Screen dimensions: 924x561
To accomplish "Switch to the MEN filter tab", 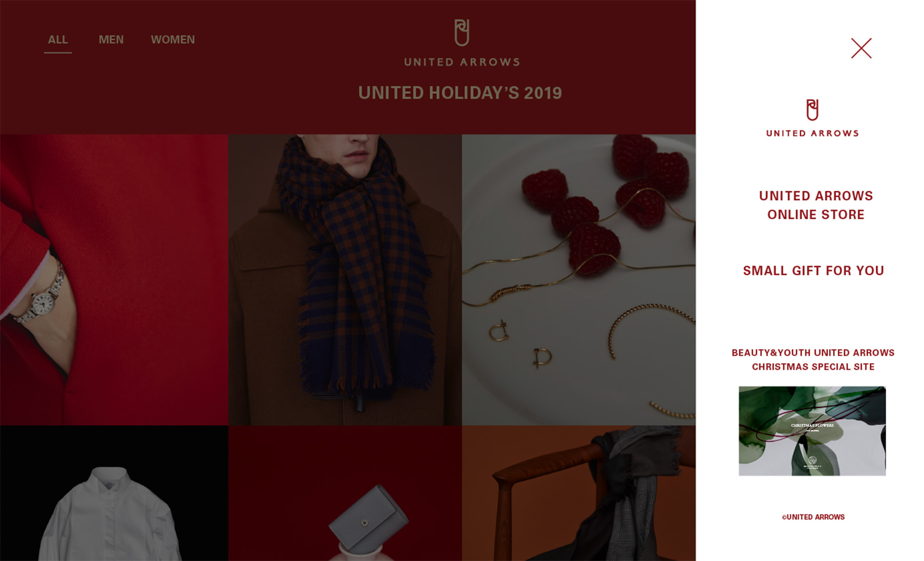I will tap(111, 40).
